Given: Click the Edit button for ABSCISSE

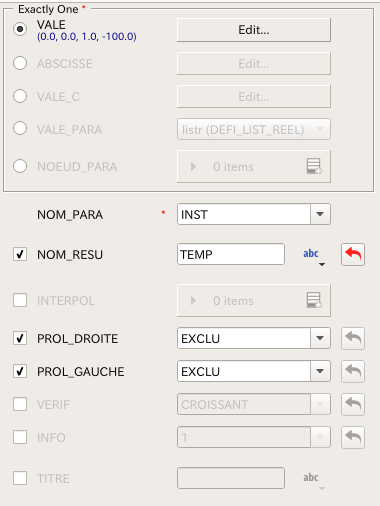Looking at the screenshot, I should [x=254, y=63].
